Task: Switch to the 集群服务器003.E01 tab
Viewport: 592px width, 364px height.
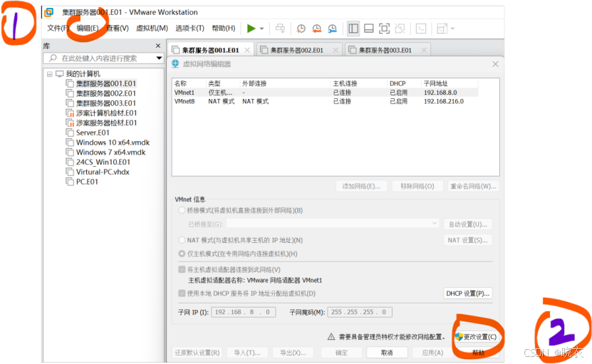Action: (x=385, y=51)
